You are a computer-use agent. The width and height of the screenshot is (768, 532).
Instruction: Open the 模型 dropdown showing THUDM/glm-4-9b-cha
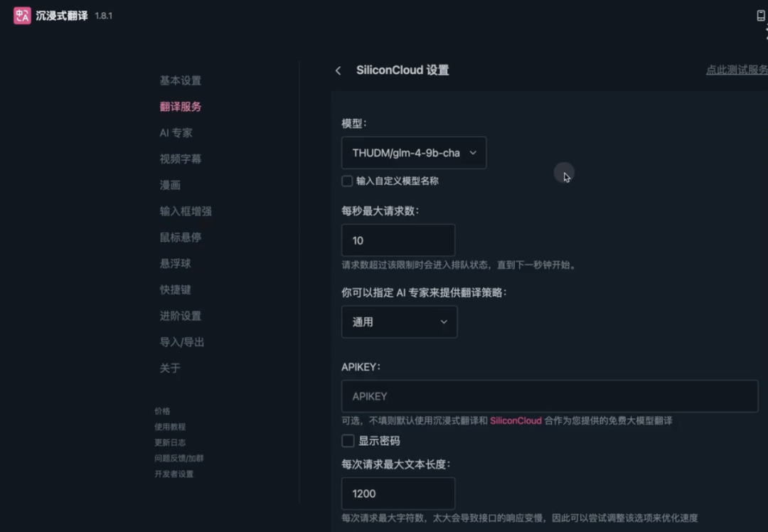pos(413,152)
